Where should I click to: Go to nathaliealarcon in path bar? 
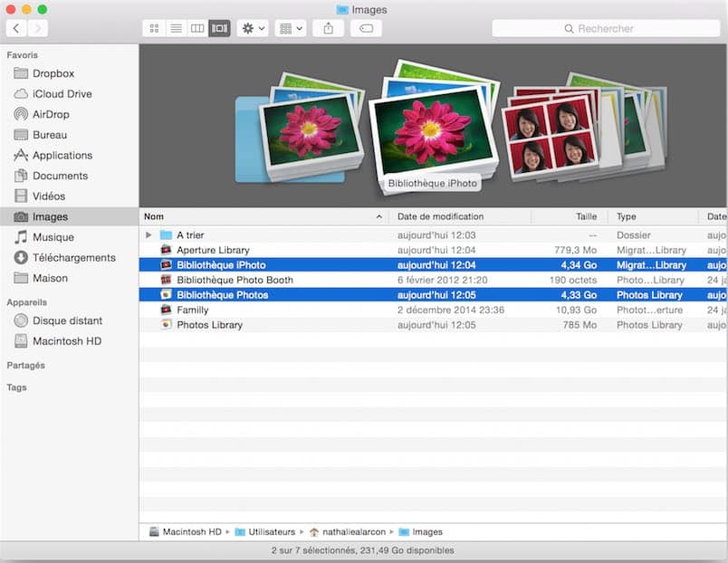[348, 532]
